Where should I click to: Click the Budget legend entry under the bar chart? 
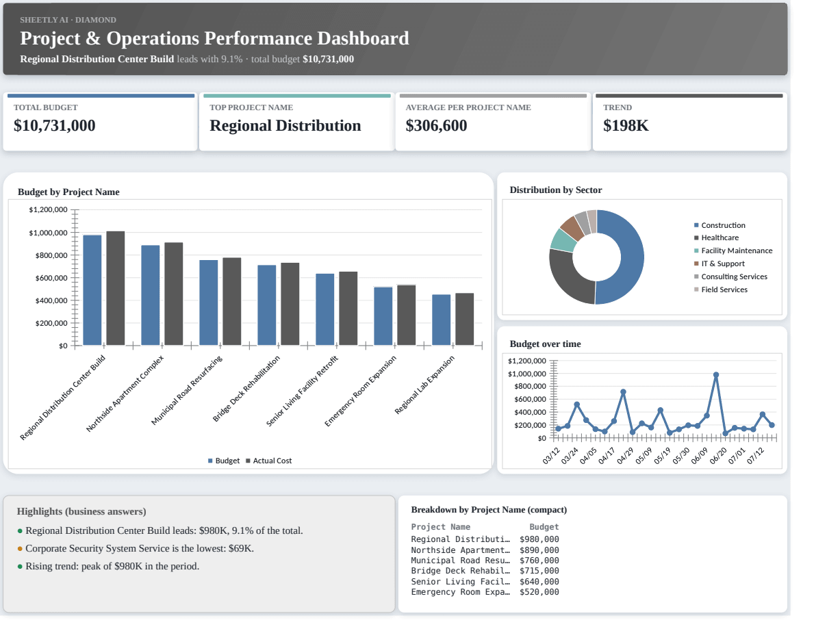coord(224,461)
